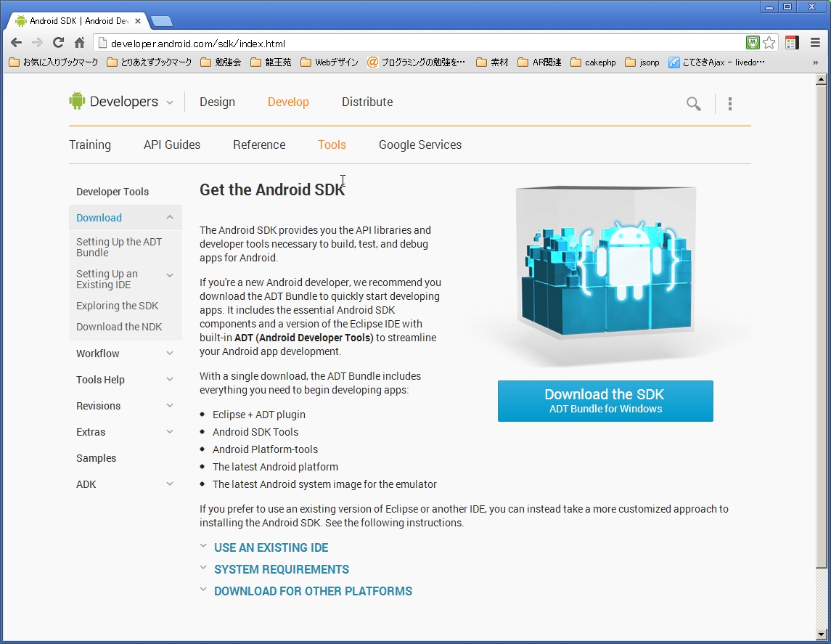Open the jsonp bookmark folder

(642, 62)
